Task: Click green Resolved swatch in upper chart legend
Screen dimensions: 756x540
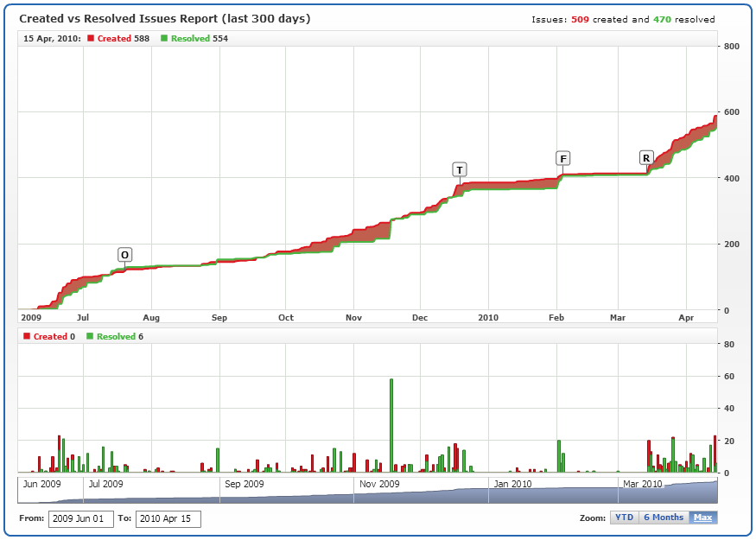Action: [164, 39]
